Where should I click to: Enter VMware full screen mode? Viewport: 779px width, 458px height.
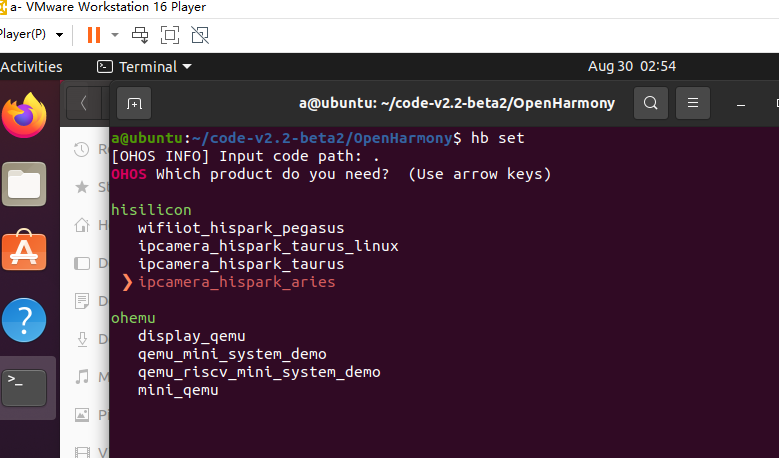[170, 35]
